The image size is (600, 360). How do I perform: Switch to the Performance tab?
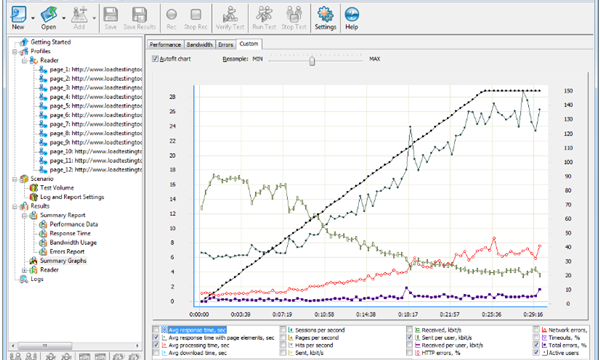(x=165, y=45)
